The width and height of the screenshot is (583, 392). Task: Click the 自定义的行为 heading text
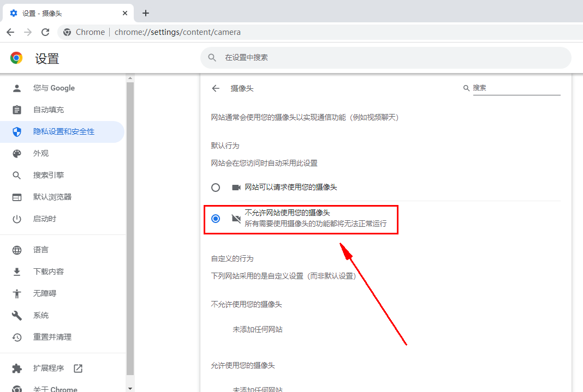click(x=233, y=259)
